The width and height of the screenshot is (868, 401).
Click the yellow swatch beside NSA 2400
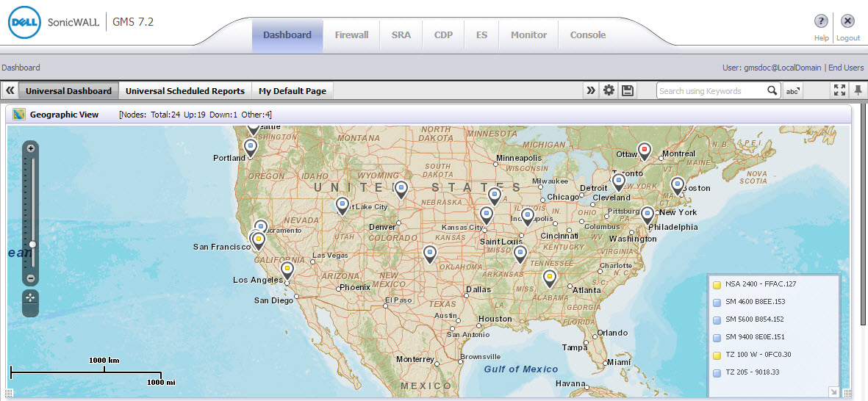[x=717, y=285]
